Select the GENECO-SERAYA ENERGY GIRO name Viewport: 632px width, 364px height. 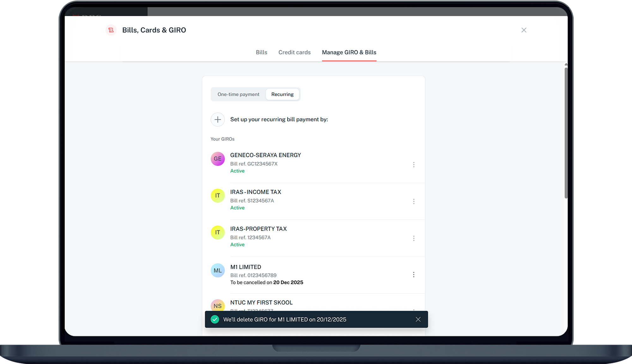(x=265, y=155)
